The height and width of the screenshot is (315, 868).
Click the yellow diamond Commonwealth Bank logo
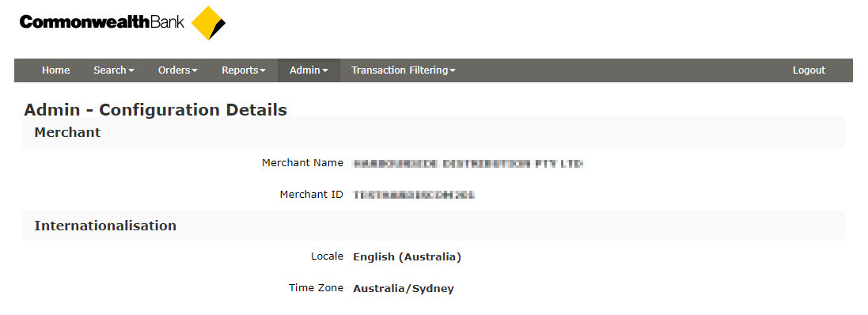click(x=208, y=23)
